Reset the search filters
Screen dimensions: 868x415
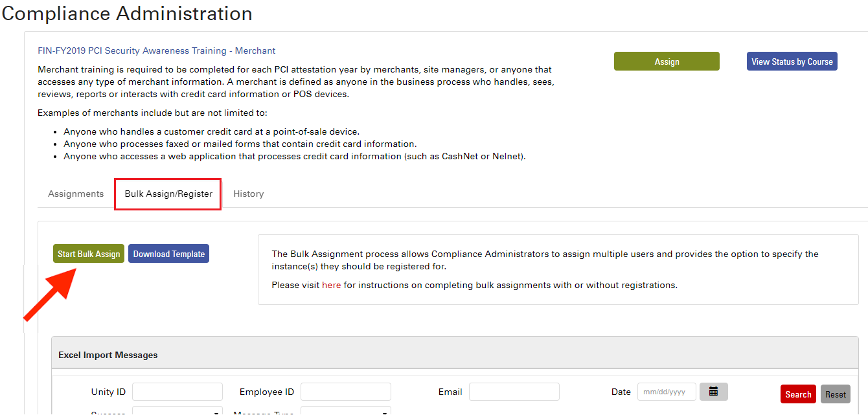click(835, 394)
